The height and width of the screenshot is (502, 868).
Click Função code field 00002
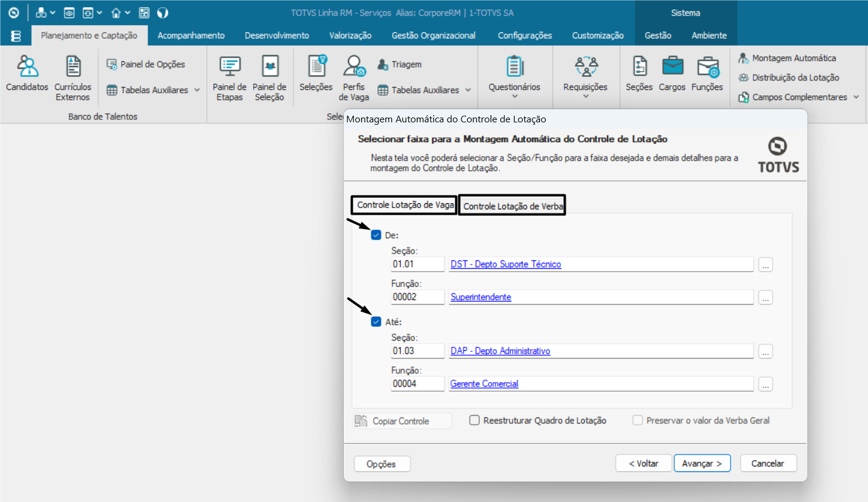click(x=418, y=297)
